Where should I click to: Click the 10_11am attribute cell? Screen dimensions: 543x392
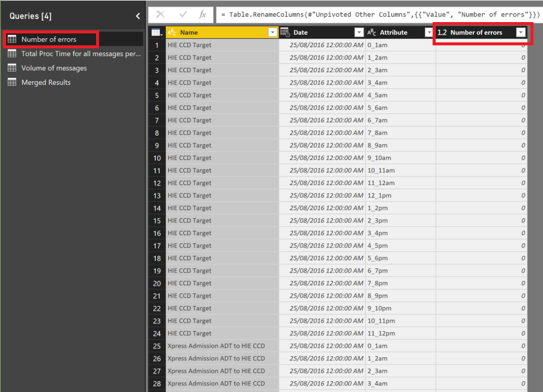400,171
